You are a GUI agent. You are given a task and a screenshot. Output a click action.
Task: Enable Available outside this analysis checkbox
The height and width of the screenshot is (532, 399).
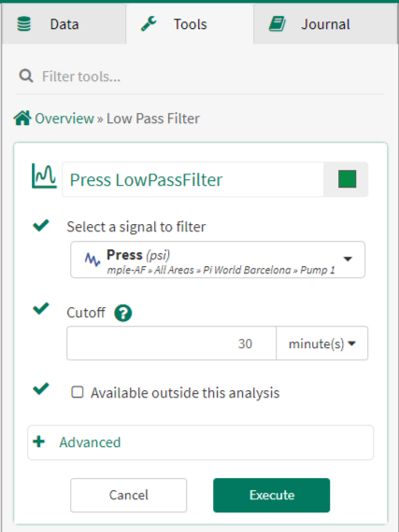tap(78, 392)
